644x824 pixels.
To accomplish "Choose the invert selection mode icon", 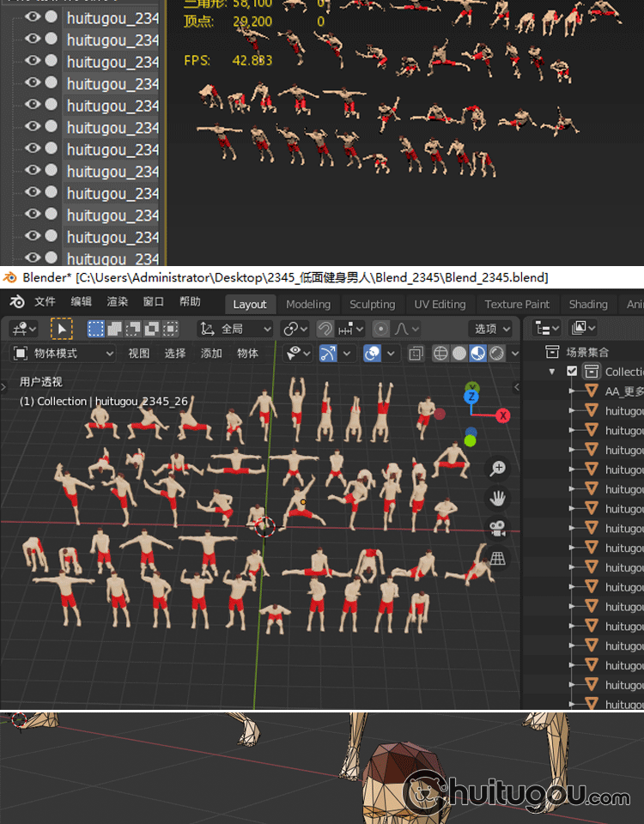I will [151, 329].
